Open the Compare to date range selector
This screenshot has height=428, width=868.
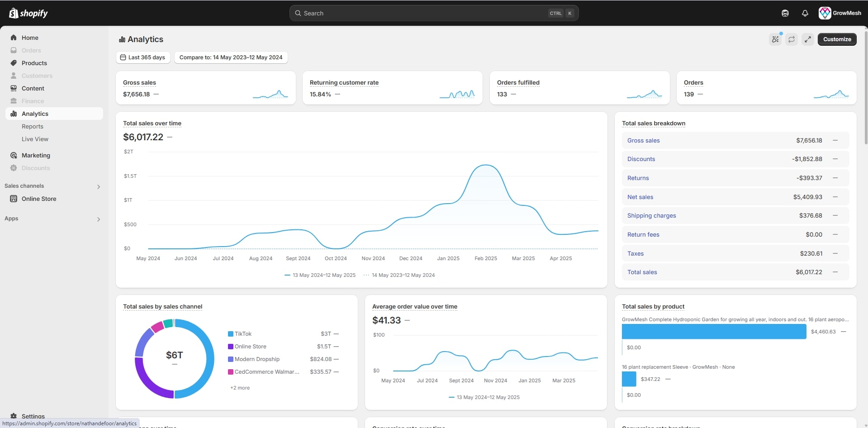[231, 57]
